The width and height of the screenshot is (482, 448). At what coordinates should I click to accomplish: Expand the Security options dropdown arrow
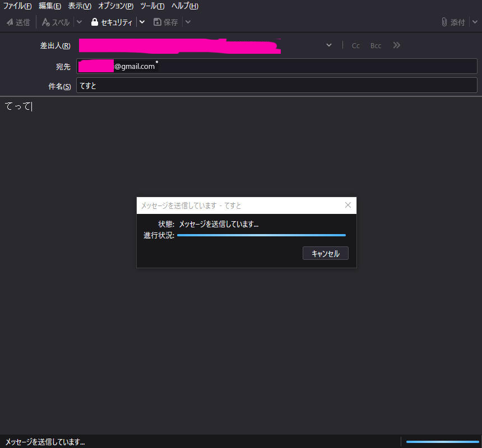coord(142,22)
